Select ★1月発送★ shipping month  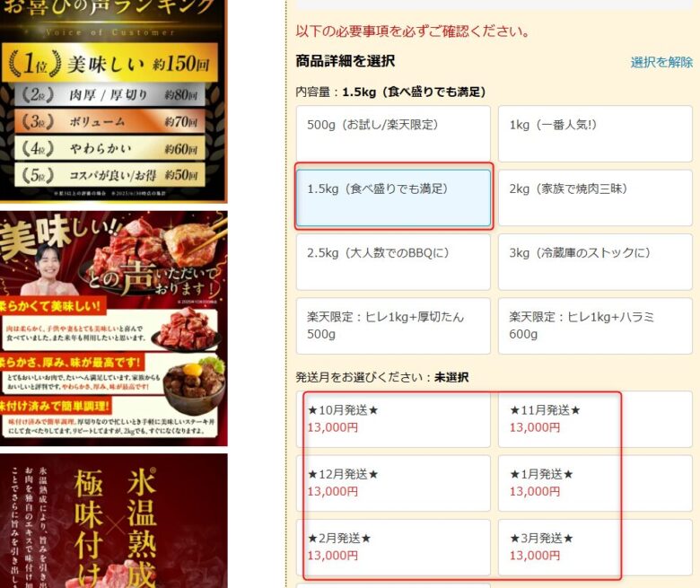point(595,483)
